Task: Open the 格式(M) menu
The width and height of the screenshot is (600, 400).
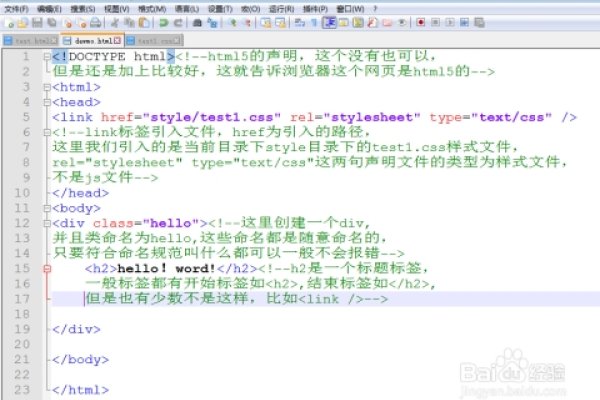Action: click(x=152, y=8)
